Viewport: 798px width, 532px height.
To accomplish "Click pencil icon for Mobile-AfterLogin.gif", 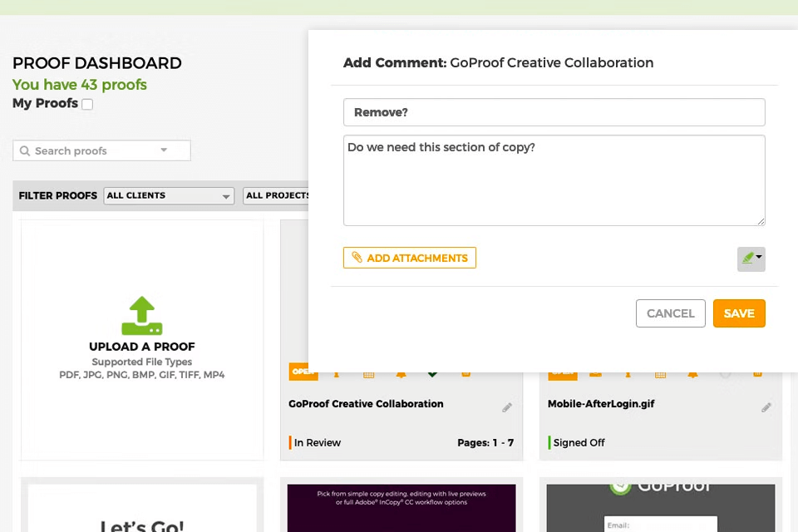I will (x=766, y=407).
